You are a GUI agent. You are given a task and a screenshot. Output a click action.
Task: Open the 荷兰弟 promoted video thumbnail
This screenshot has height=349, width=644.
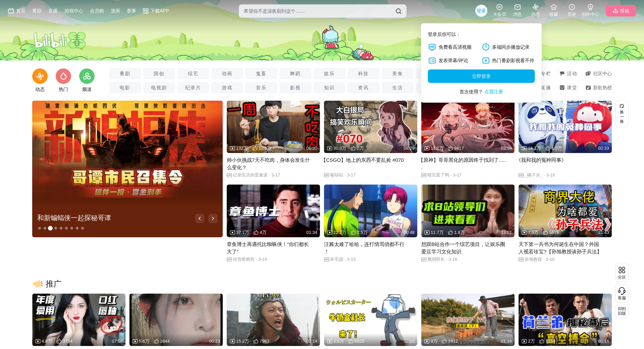[x=565, y=320]
